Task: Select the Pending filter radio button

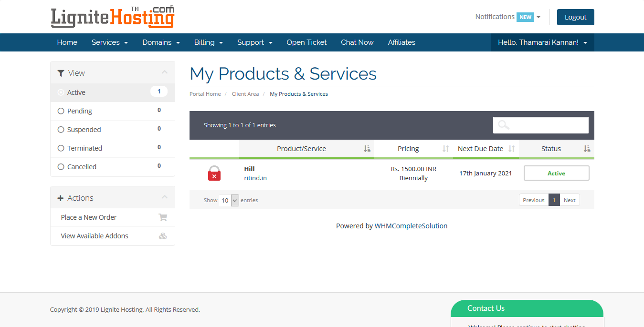Action: (61, 111)
